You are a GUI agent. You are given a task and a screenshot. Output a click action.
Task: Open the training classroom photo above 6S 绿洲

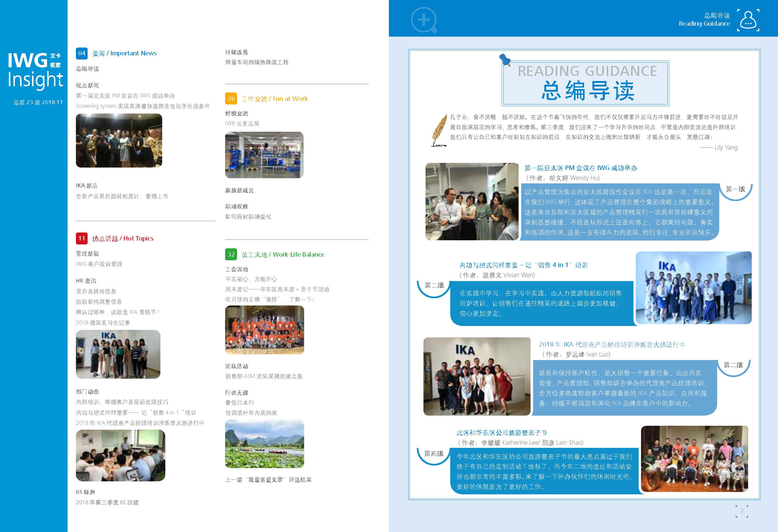click(121, 455)
